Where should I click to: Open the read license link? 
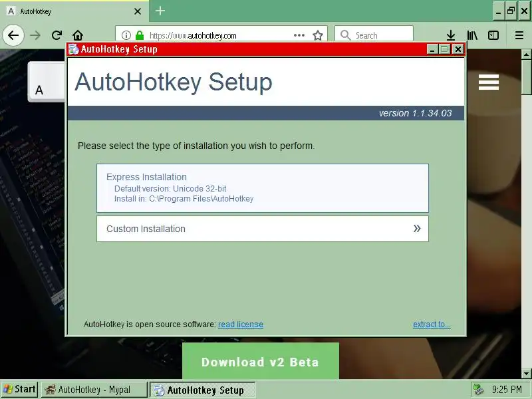(x=241, y=325)
